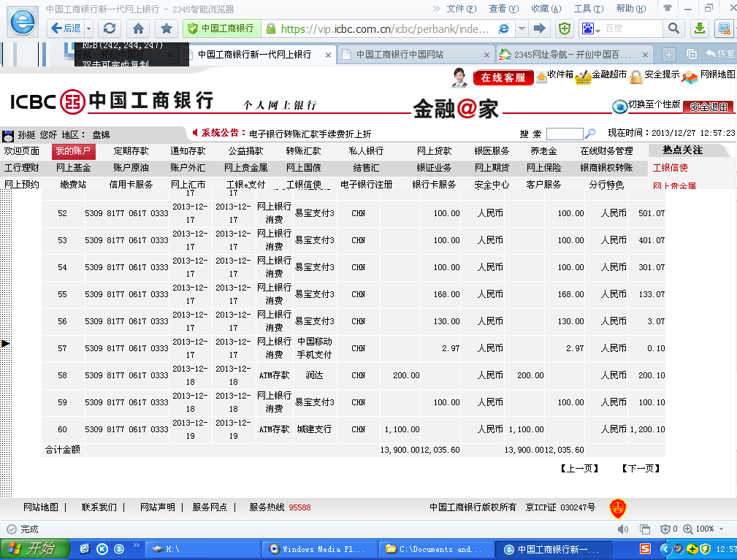Switch to 中国工商银行中国网站 tab

(x=399, y=55)
